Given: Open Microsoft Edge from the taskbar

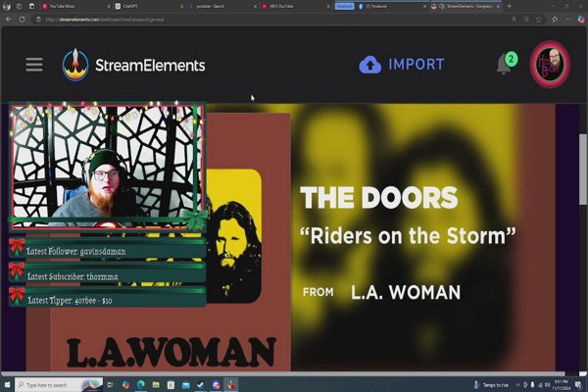Looking at the screenshot, I should click(x=140, y=385).
